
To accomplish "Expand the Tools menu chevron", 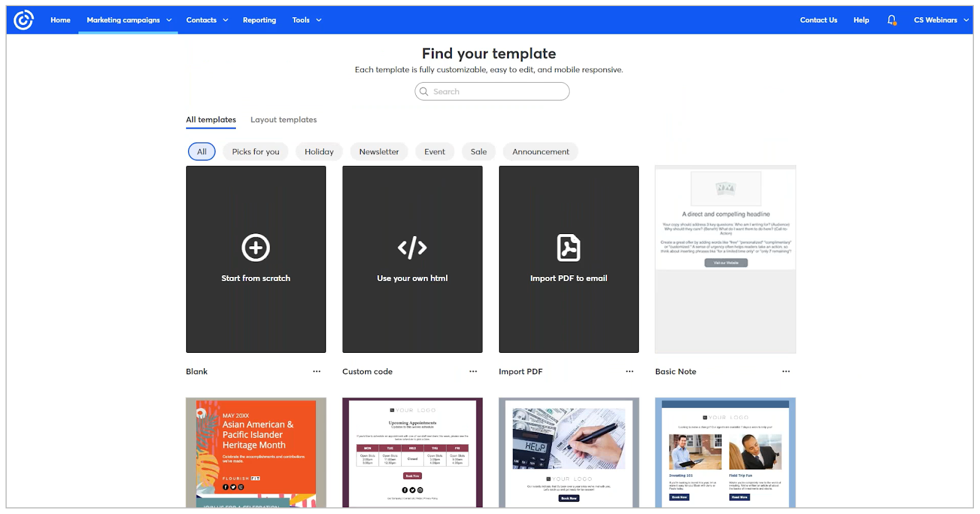I will pos(318,20).
